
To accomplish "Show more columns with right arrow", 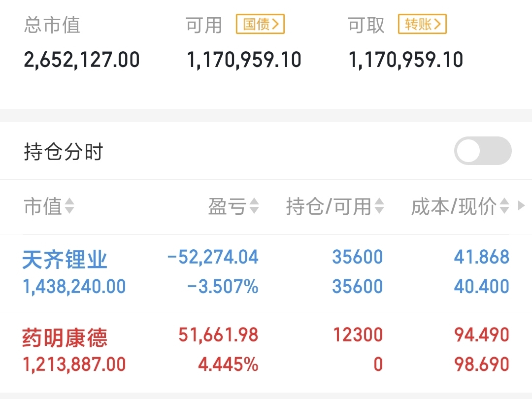I will 522,205.
